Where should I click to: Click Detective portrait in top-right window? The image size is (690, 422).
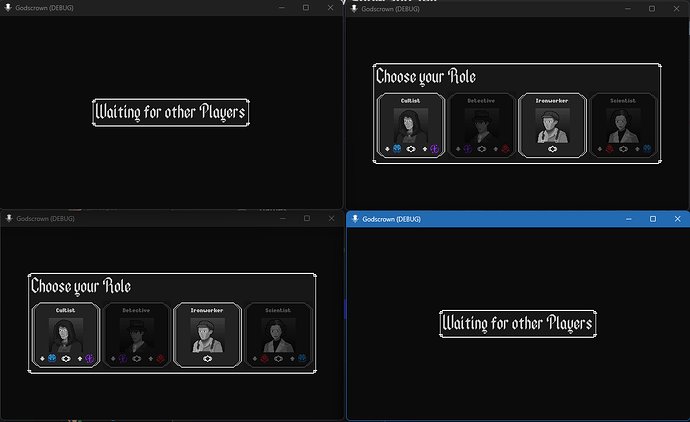click(x=481, y=124)
